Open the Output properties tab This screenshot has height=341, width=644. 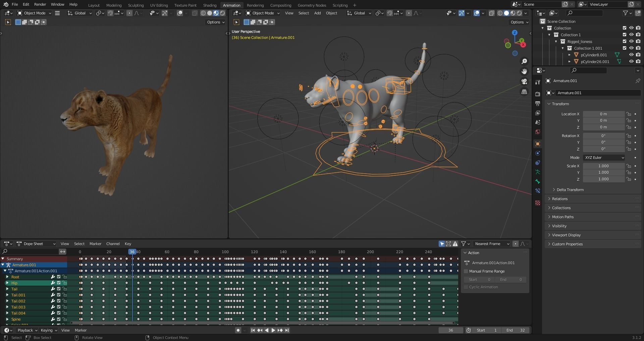click(x=538, y=104)
